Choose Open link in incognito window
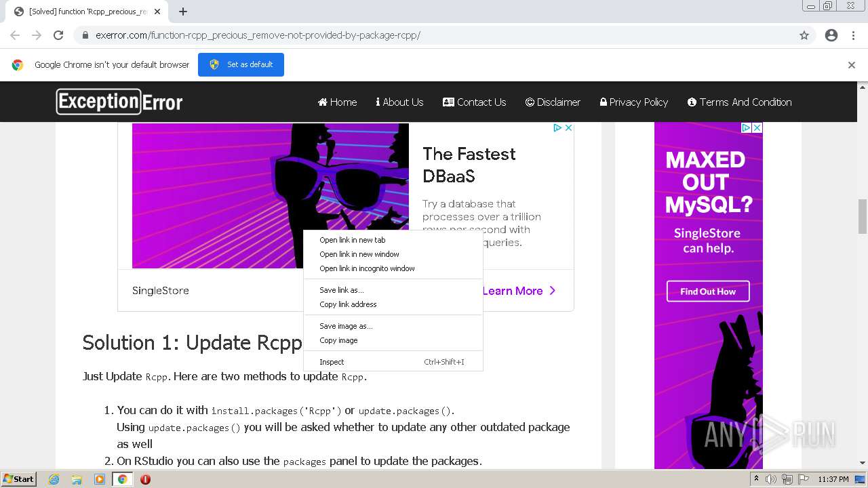 point(393,268)
